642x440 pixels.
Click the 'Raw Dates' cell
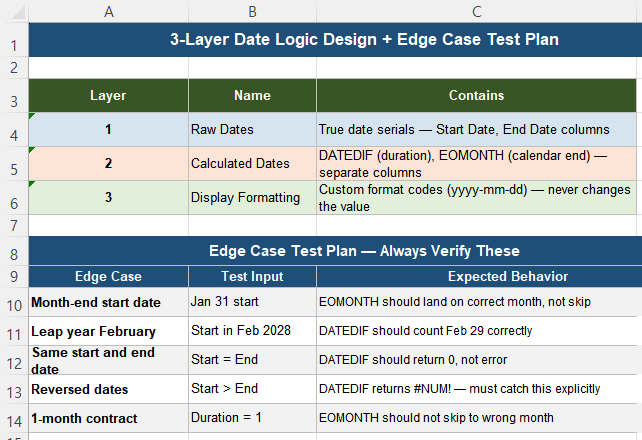[x=252, y=129]
